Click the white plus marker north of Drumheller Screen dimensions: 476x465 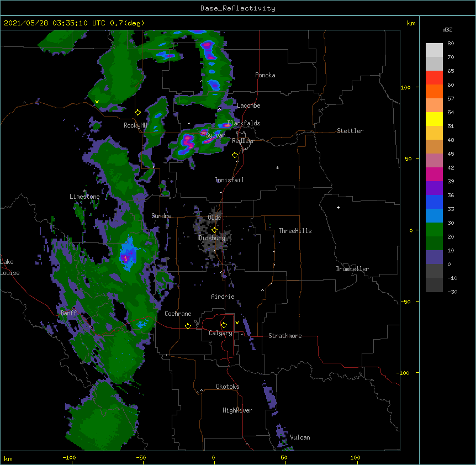(x=338, y=207)
